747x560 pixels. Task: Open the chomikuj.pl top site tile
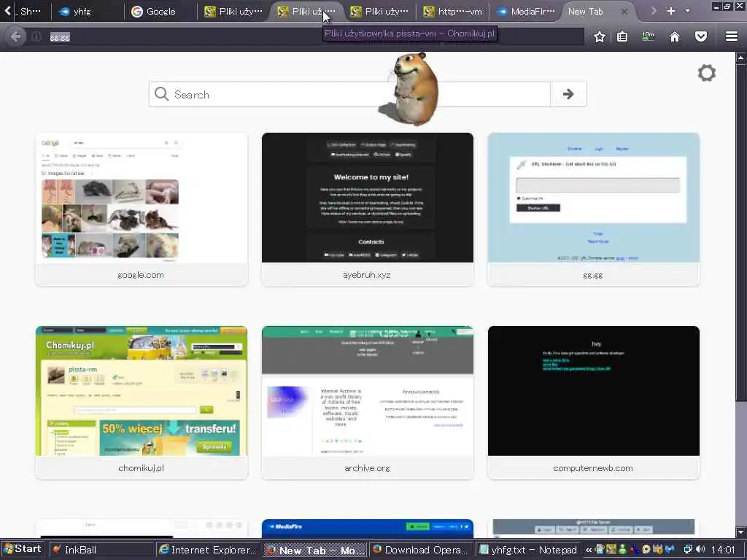pyautogui.click(x=142, y=402)
